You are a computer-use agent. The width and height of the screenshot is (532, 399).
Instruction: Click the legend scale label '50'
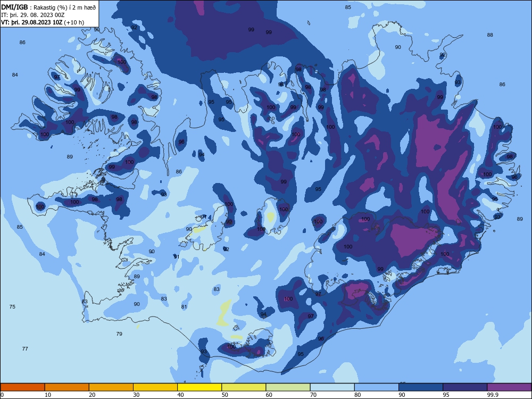225,395
